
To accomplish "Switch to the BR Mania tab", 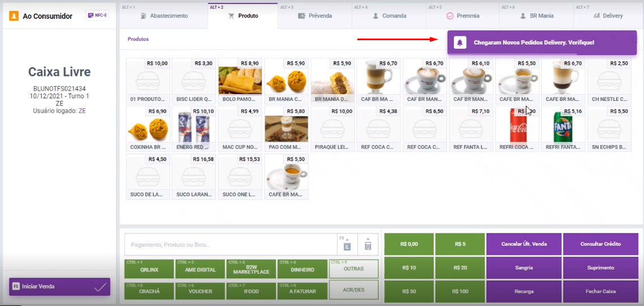I will click(536, 16).
